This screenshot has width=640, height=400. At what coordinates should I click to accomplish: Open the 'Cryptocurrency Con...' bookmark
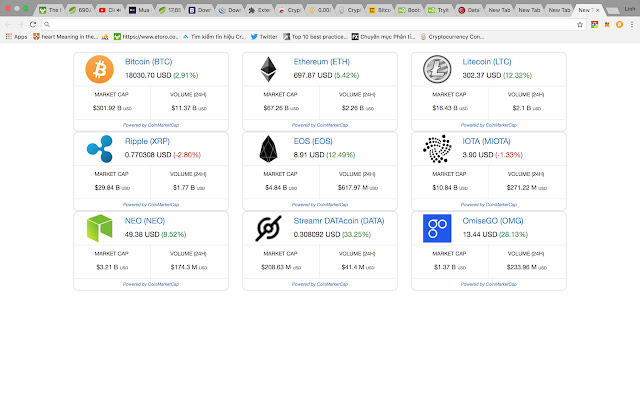452,37
